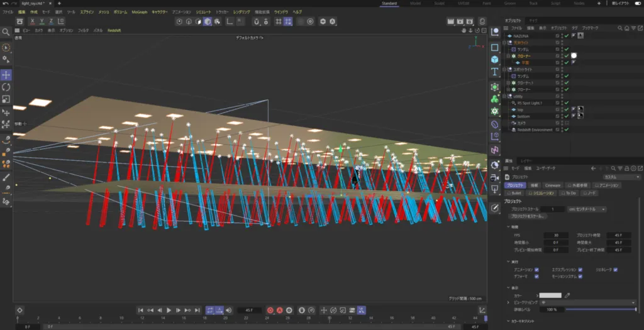Screen dimensions: 644x330
Task: Toggle the デフォーマ checkbox
Action: coord(536,276)
